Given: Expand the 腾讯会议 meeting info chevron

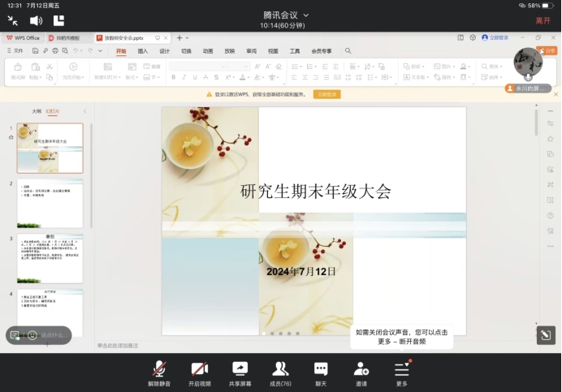Looking at the screenshot, I should point(304,15).
